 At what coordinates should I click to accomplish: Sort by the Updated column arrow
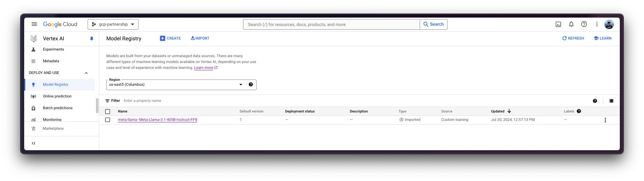coord(509,111)
